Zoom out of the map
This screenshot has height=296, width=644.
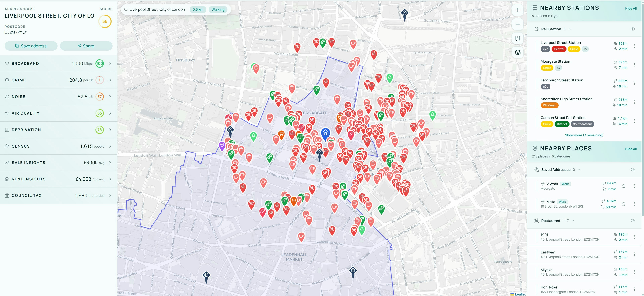[x=518, y=24]
